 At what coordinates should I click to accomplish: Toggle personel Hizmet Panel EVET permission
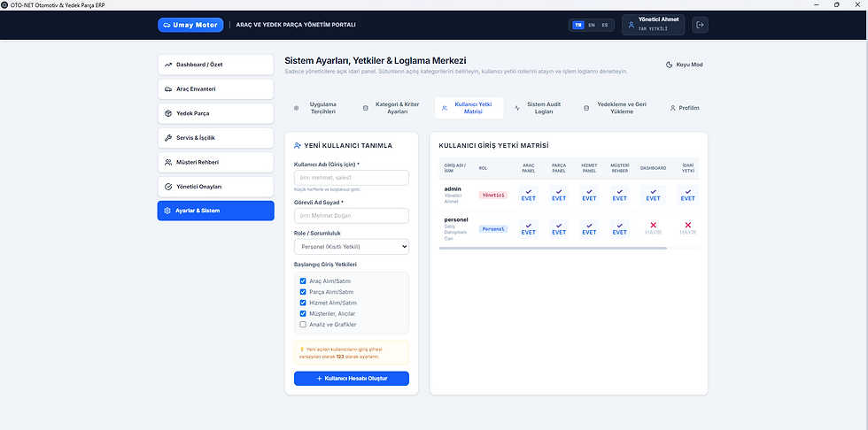point(590,229)
